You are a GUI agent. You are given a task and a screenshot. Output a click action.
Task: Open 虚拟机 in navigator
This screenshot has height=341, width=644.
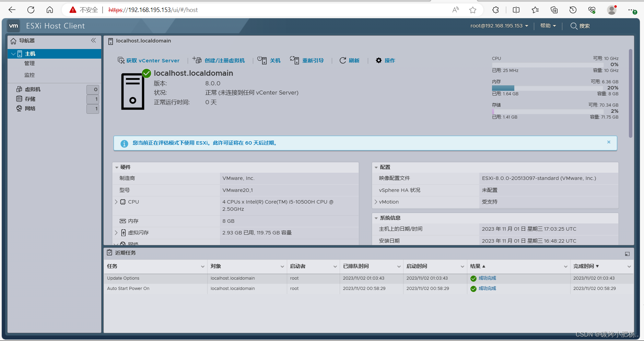pos(33,89)
